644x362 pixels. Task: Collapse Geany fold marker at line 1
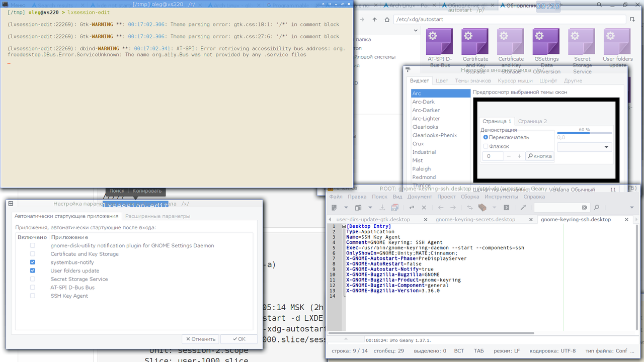click(x=344, y=226)
